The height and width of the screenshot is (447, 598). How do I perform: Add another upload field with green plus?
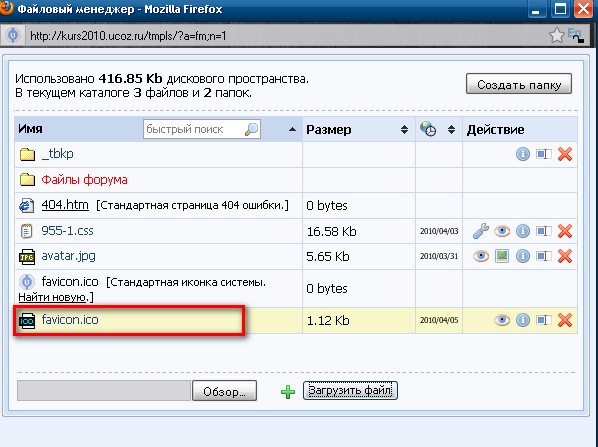(288, 392)
